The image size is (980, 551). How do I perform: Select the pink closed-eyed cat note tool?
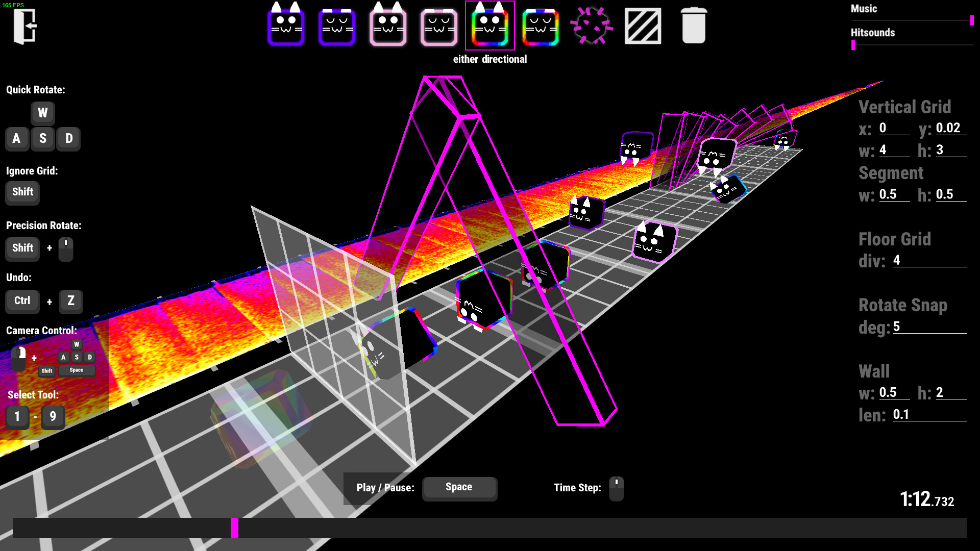click(x=439, y=28)
